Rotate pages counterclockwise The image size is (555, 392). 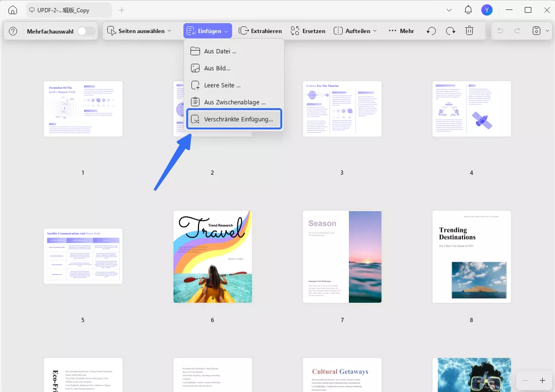click(x=431, y=31)
